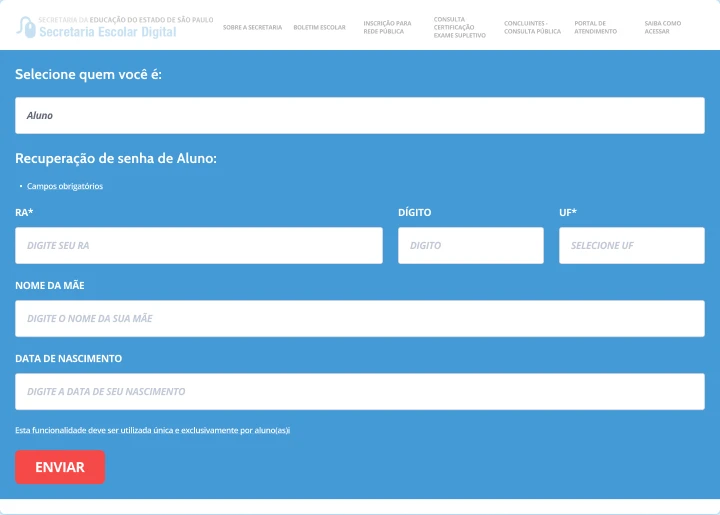Submit the form with Enviar button
Image resolution: width=720 pixels, height=515 pixels.
[60, 467]
